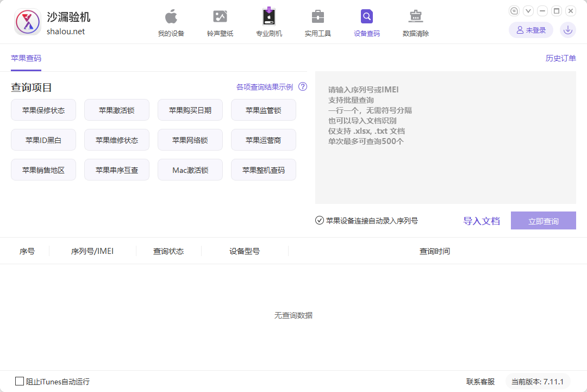The image size is (587, 392).
Task: Open 专业刷机 flashing section
Action: pos(269,23)
